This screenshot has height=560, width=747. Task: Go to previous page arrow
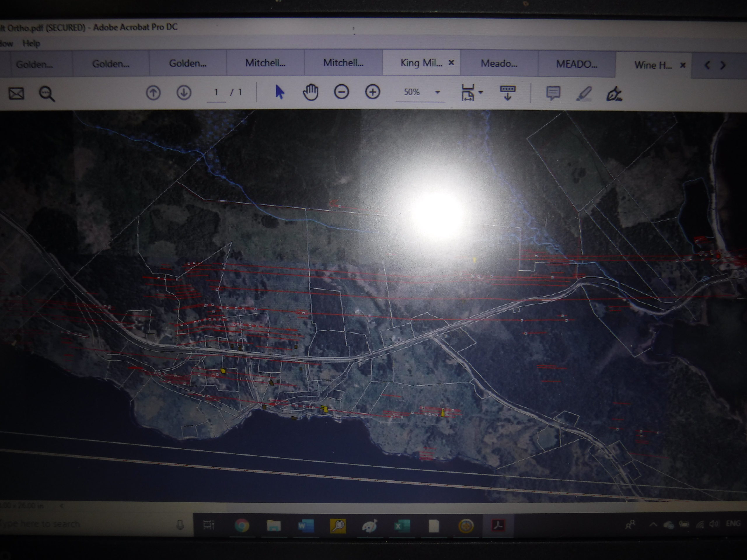tap(153, 92)
